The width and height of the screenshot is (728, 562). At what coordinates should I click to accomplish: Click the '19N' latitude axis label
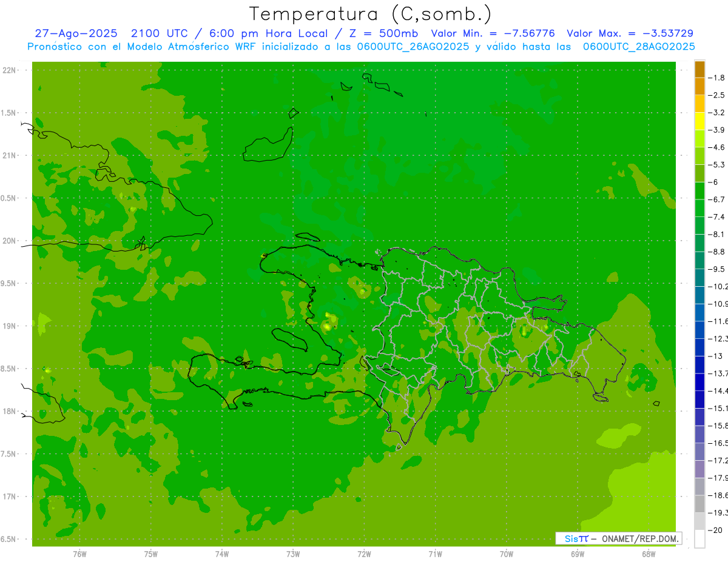(9, 326)
